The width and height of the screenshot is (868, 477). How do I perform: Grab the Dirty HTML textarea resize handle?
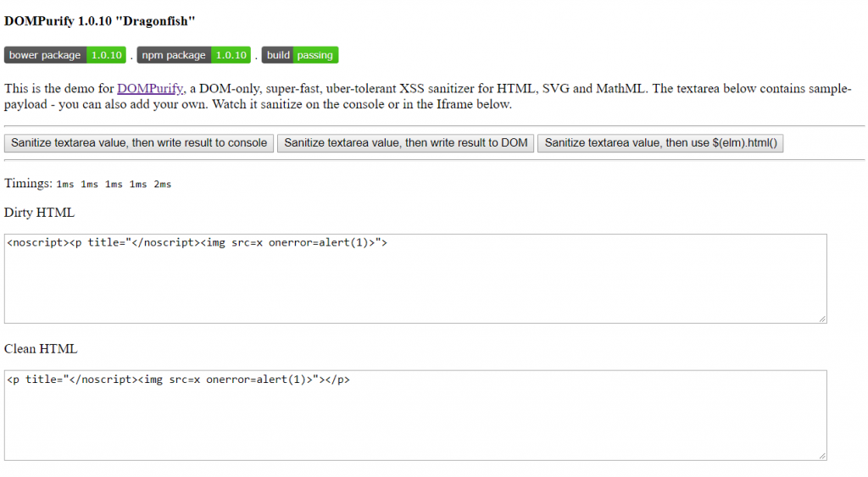(x=822, y=319)
